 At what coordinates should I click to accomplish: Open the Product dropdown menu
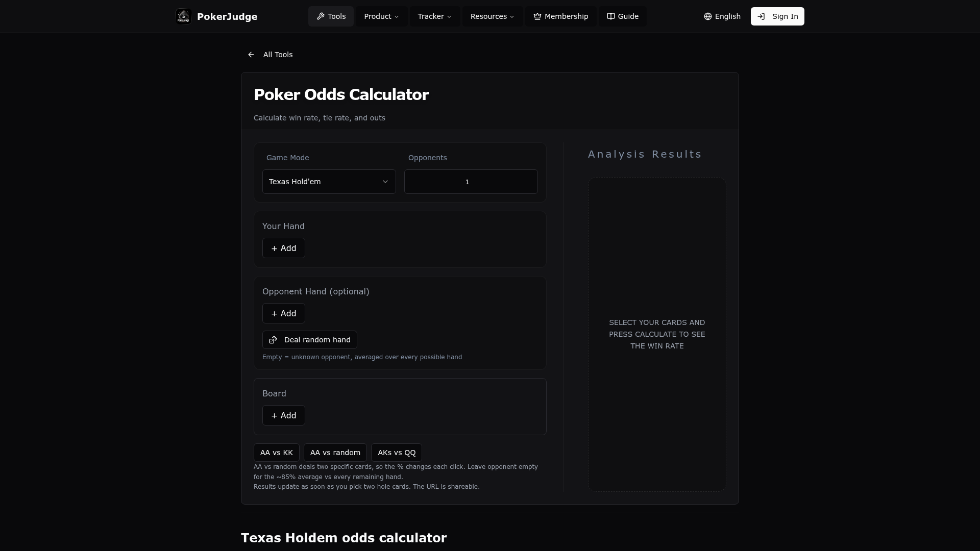(x=382, y=16)
